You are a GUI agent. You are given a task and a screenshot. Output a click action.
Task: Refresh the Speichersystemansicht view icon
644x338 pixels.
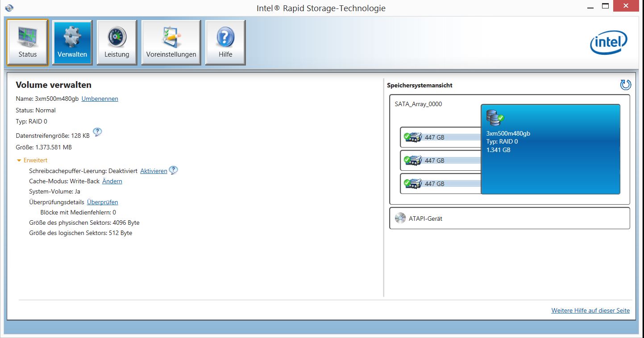[625, 85]
